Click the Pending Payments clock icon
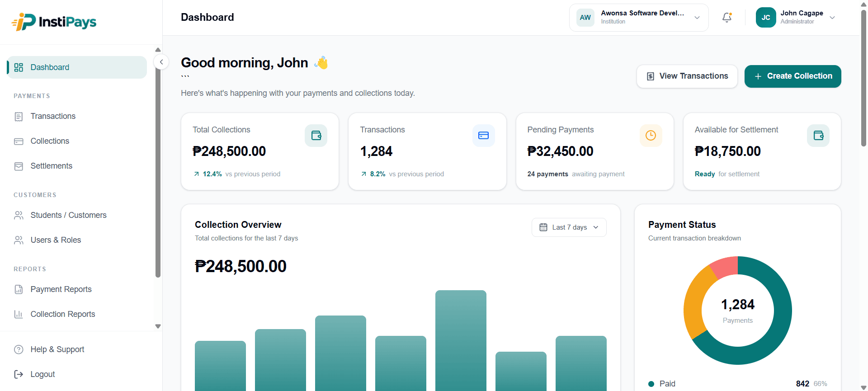 (651, 136)
